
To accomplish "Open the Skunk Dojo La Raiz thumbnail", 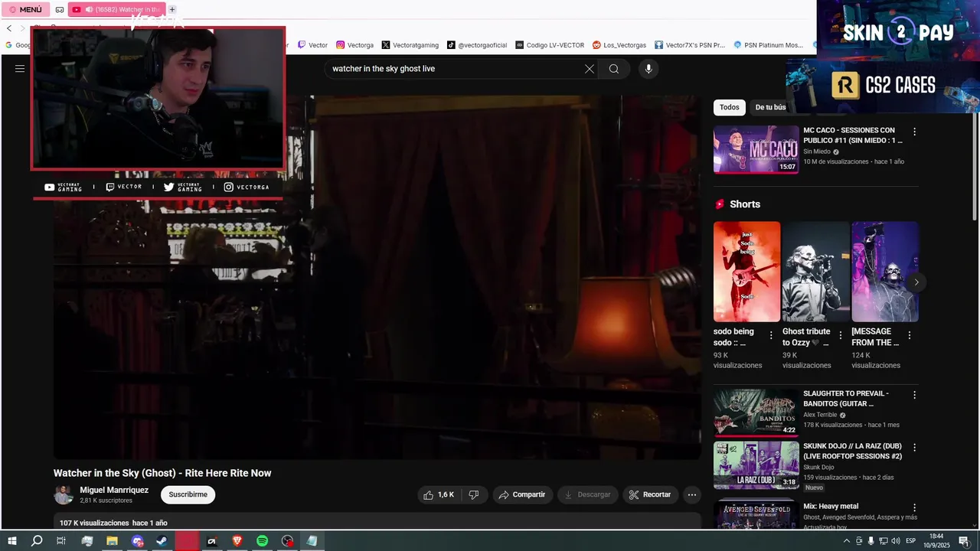I will point(756,465).
